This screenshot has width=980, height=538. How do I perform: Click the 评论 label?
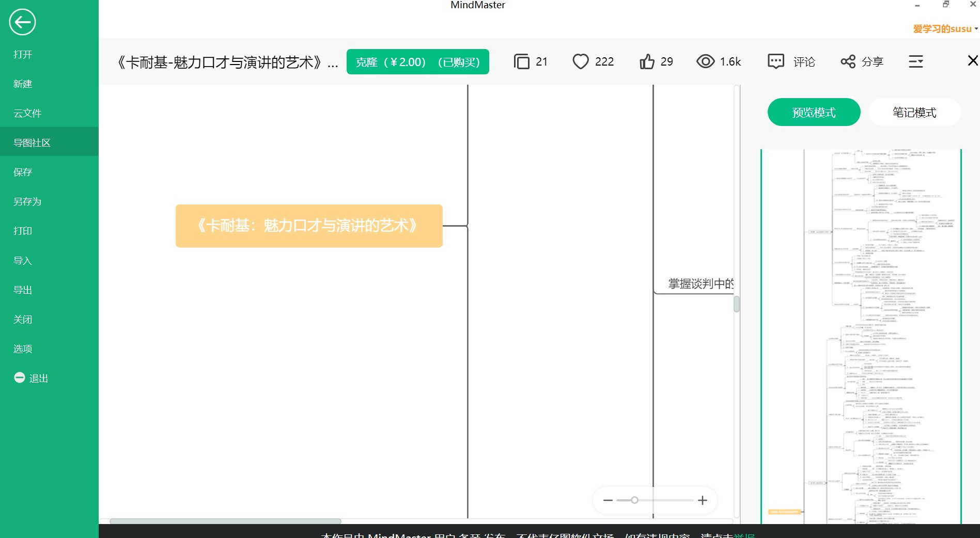804,62
